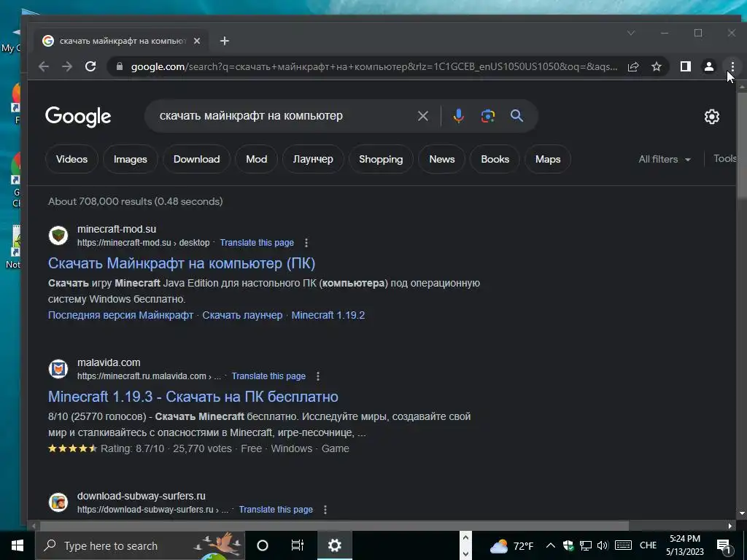The width and height of the screenshot is (747, 560).
Task: Start voice search with microphone
Action: (458, 116)
